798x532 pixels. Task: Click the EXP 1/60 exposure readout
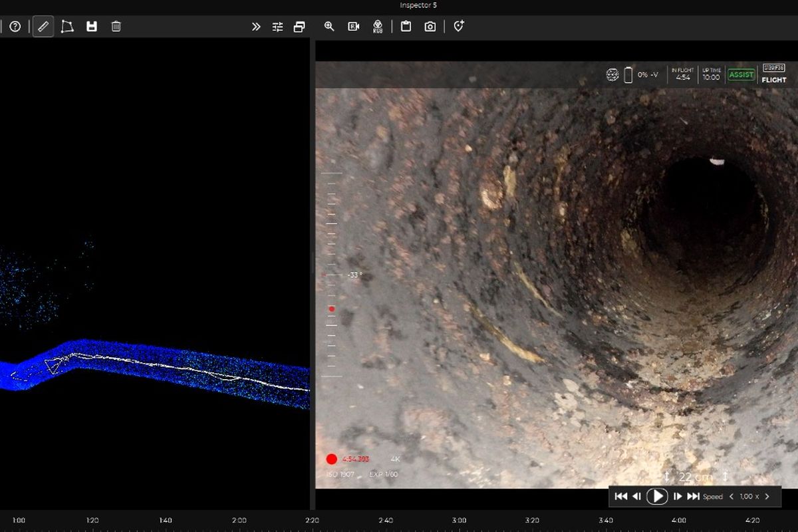click(384, 474)
